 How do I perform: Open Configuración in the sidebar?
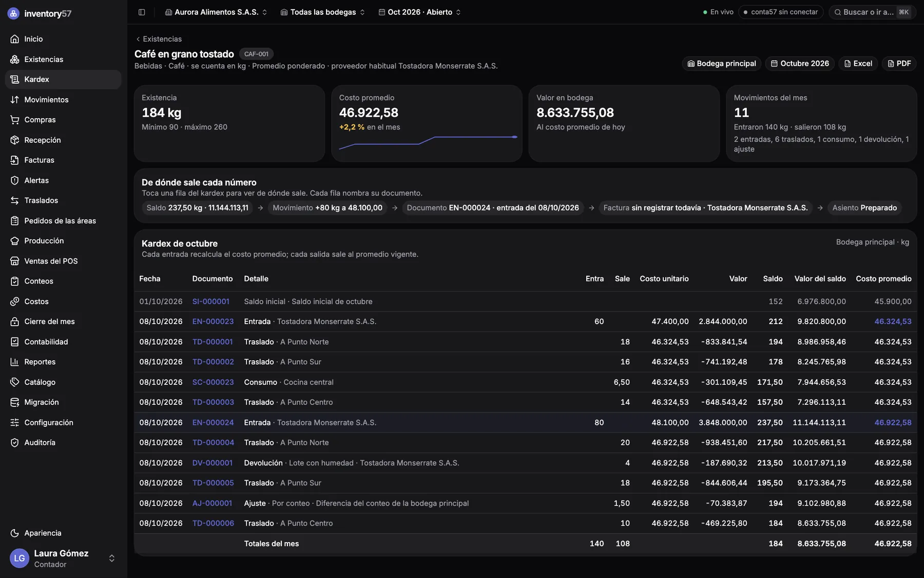coord(63,422)
